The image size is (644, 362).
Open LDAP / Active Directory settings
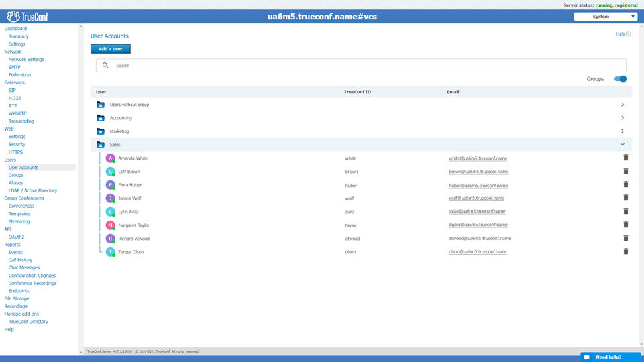[33, 190]
